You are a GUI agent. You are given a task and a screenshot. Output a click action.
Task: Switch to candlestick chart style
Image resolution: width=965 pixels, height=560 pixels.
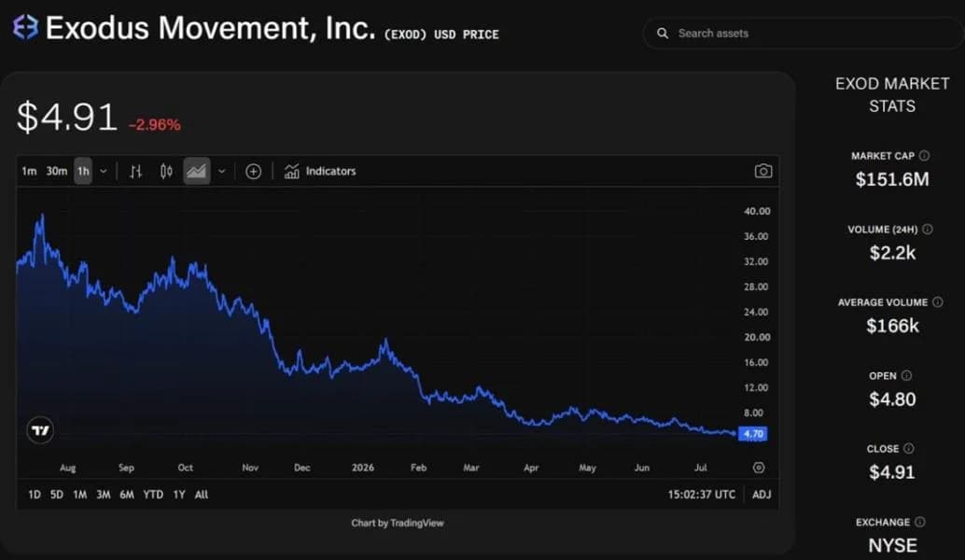166,171
